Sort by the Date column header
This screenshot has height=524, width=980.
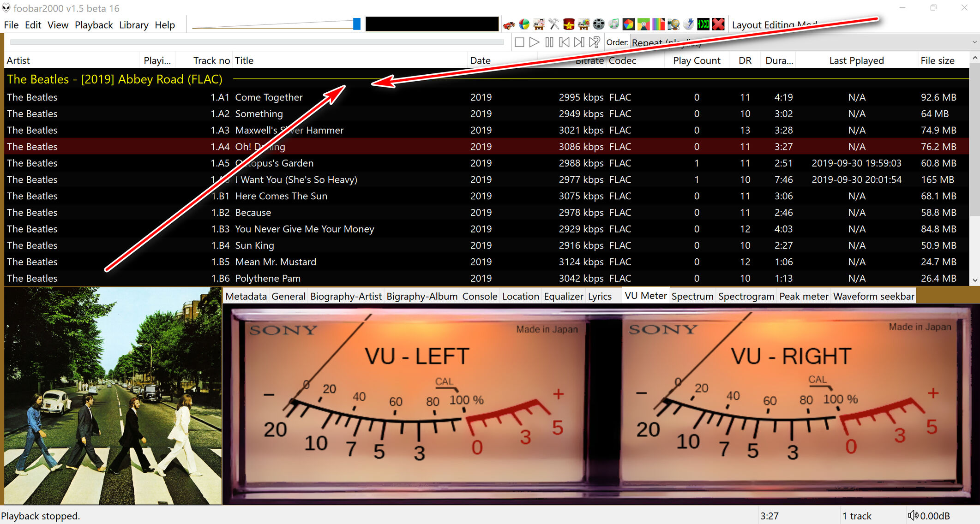point(502,60)
